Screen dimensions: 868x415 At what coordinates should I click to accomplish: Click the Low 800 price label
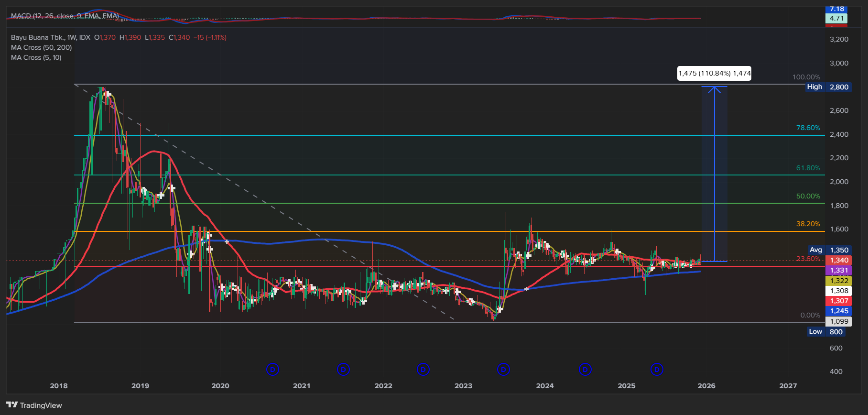tap(826, 332)
